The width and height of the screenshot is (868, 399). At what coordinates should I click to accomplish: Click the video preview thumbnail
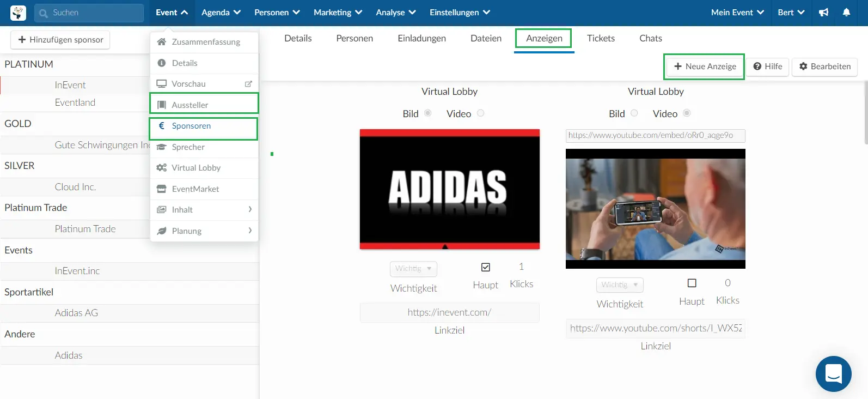click(655, 209)
